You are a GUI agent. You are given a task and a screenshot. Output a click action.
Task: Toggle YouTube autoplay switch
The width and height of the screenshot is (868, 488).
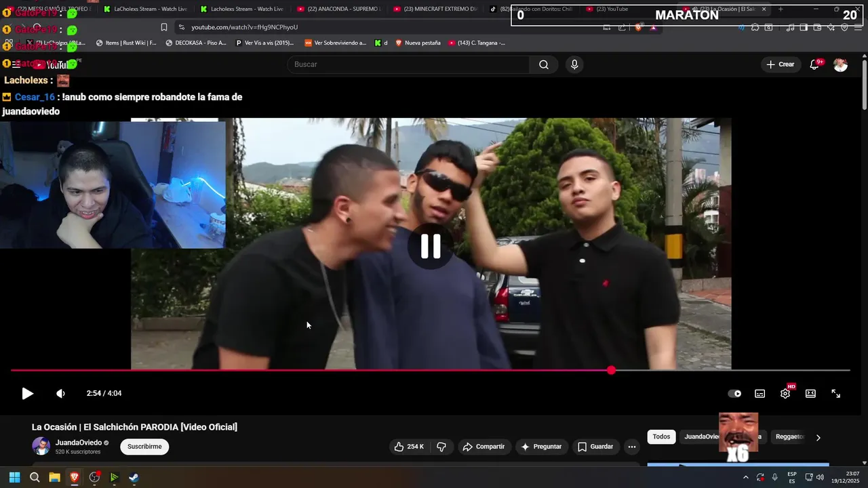click(x=734, y=393)
